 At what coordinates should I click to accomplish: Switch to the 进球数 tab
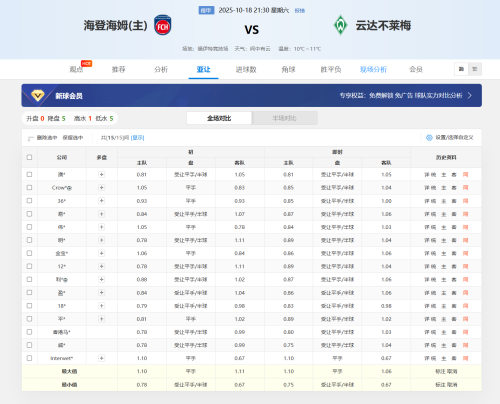246,69
